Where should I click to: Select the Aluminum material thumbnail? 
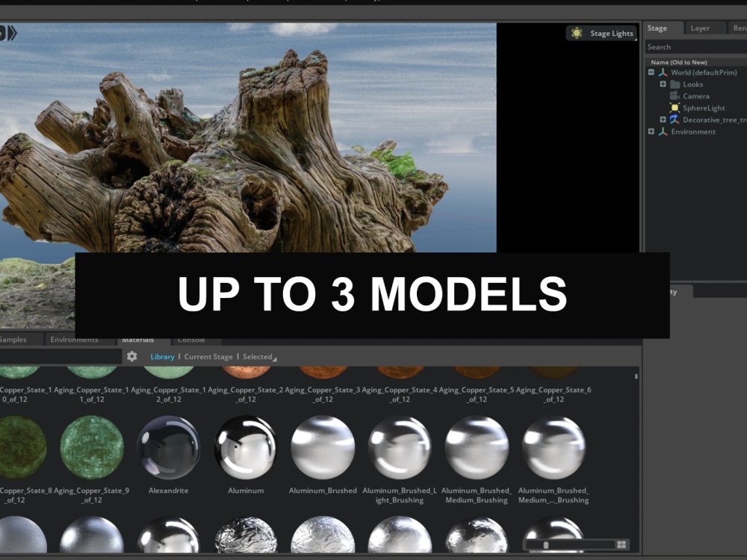[x=245, y=448]
